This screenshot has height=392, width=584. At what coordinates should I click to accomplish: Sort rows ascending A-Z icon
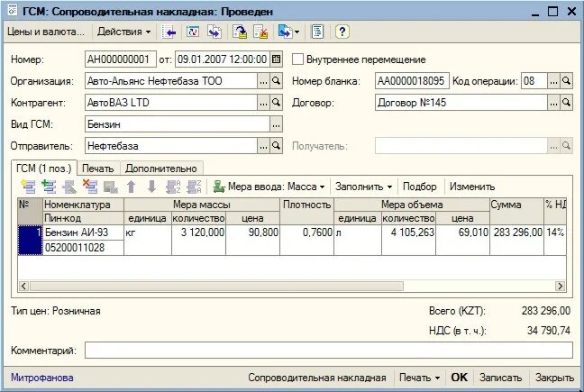coord(173,187)
